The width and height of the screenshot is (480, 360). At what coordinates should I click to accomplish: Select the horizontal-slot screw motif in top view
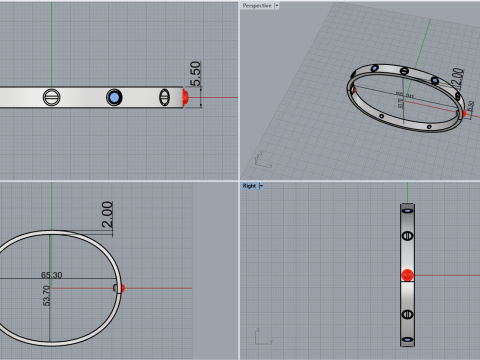(x=52, y=97)
